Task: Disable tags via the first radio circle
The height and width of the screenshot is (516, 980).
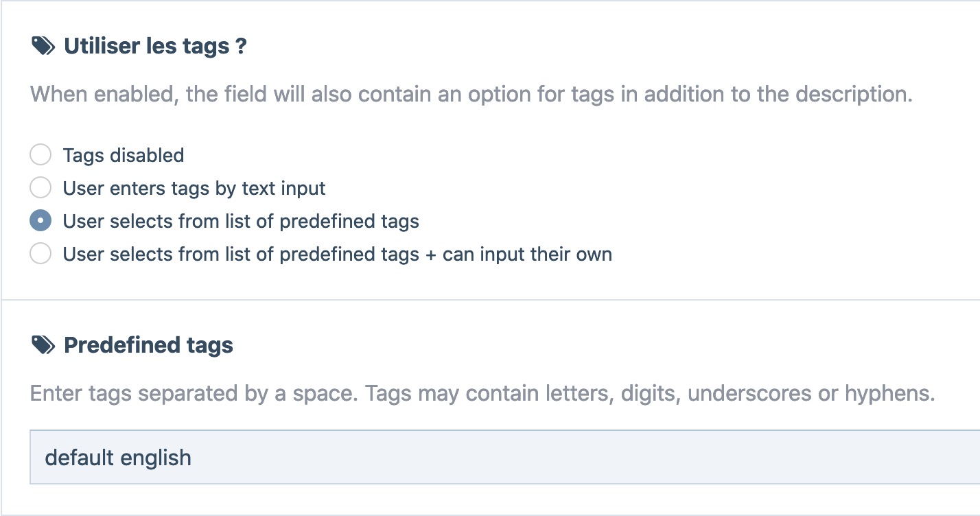Action: (x=40, y=154)
